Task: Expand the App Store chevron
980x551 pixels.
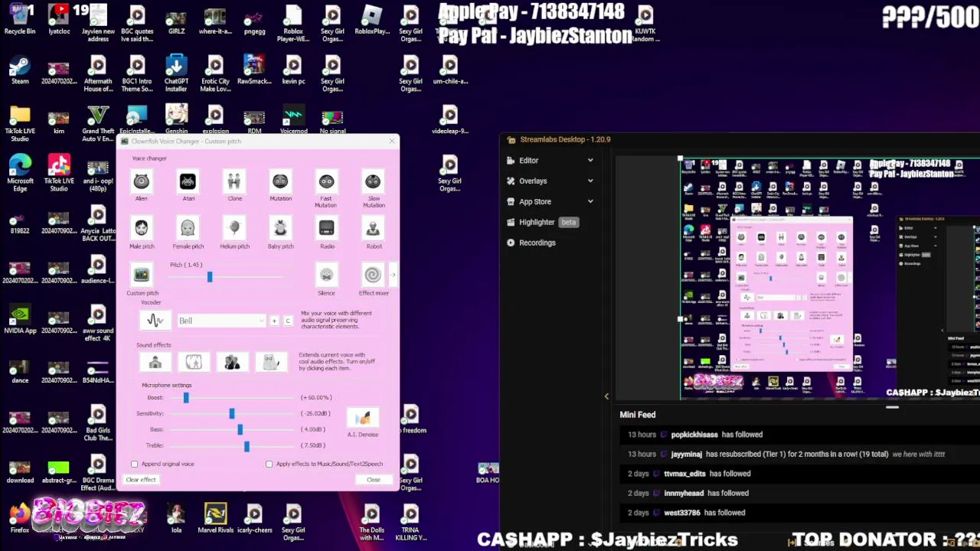Action: (590, 202)
